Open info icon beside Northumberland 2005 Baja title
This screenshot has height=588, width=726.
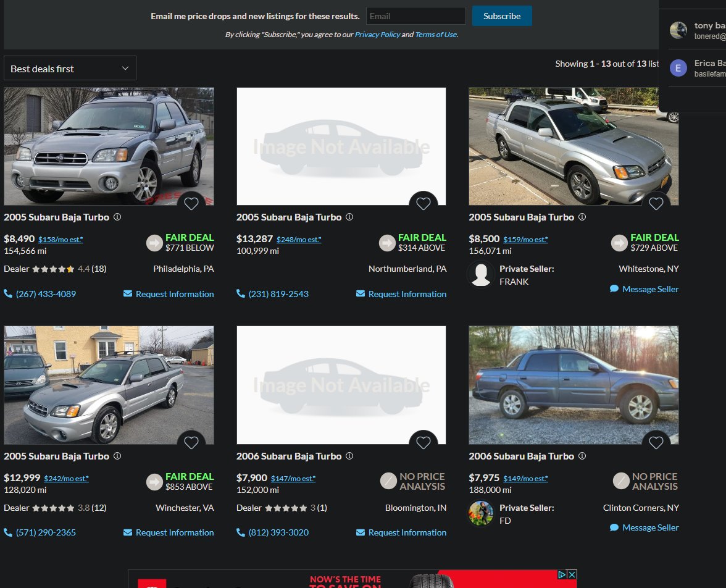[x=349, y=217]
